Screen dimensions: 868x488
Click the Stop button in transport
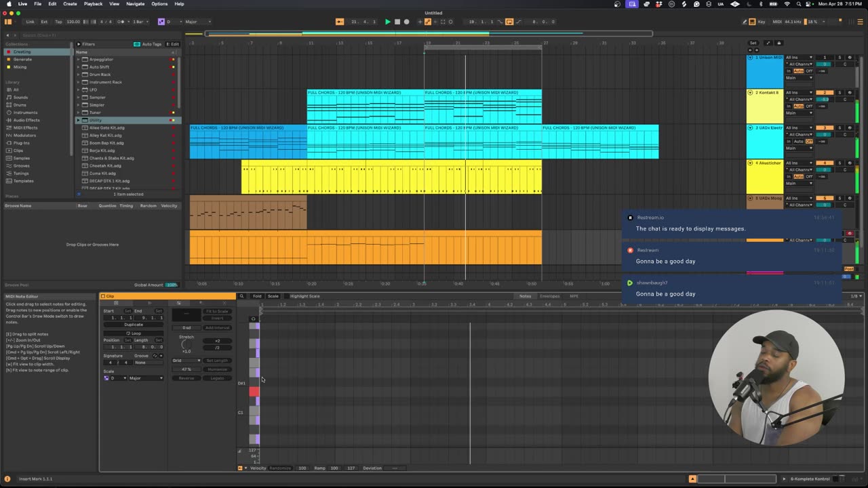click(x=397, y=22)
